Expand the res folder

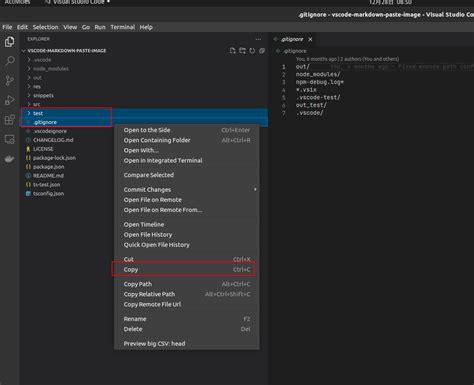pyautogui.click(x=29, y=86)
